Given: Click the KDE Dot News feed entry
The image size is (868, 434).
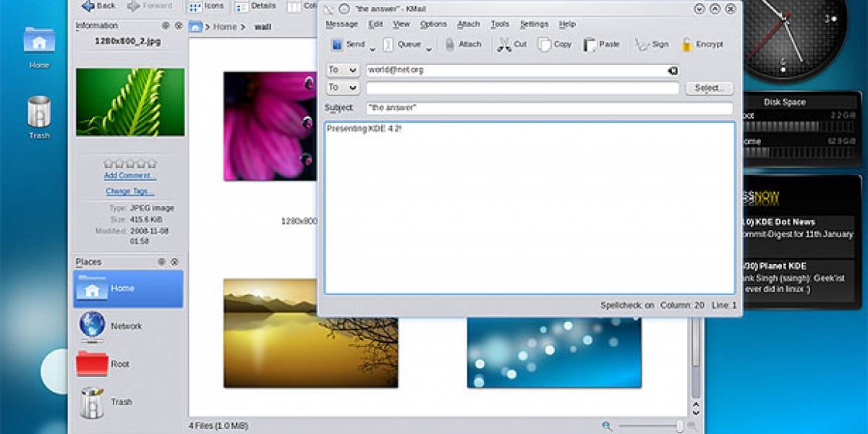Looking at the screenshot, I should [x=799, y=228].
